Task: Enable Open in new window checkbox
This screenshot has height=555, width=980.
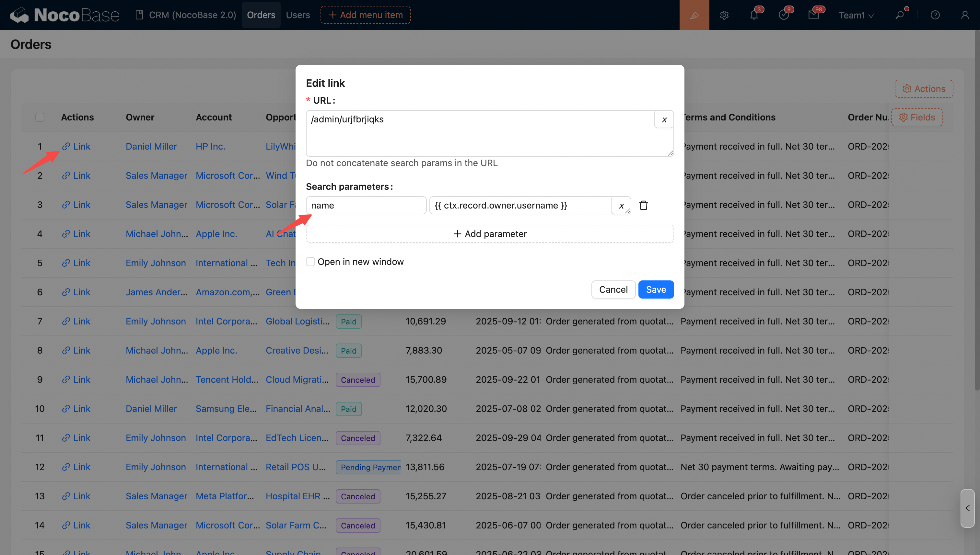Action: coord(310,262)
